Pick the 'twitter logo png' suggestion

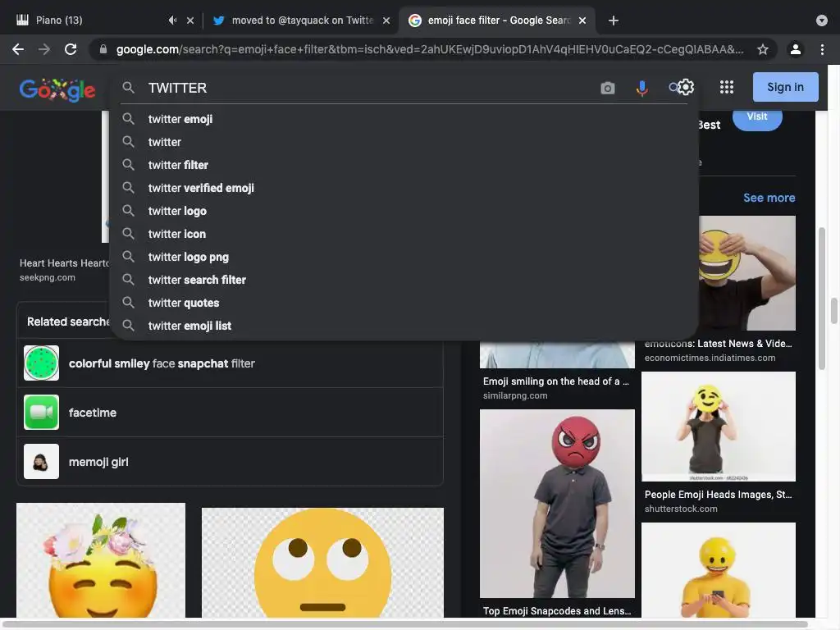click(x=404, y=257)
